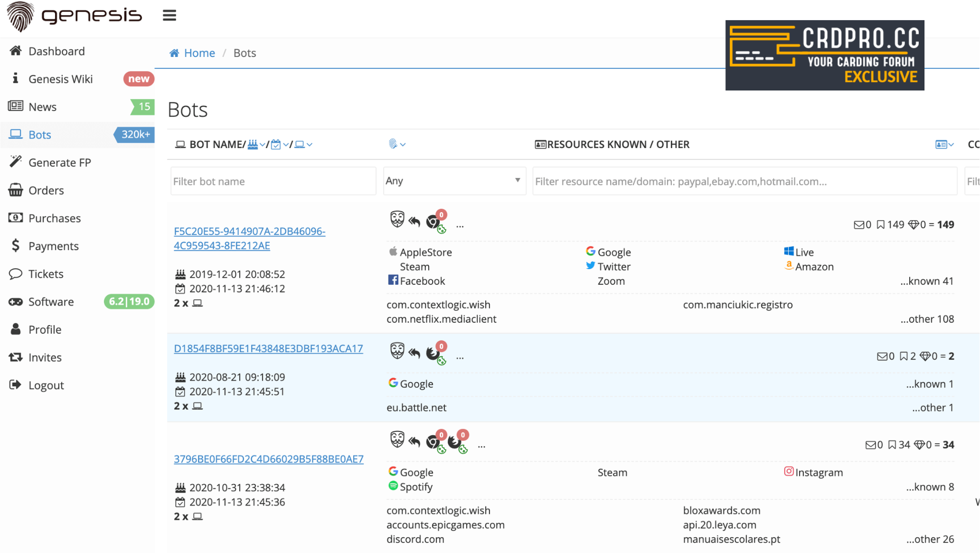Click the reply arrows icon in the second bot row
The image size is (980, 553).
click(x=414, y=353)
